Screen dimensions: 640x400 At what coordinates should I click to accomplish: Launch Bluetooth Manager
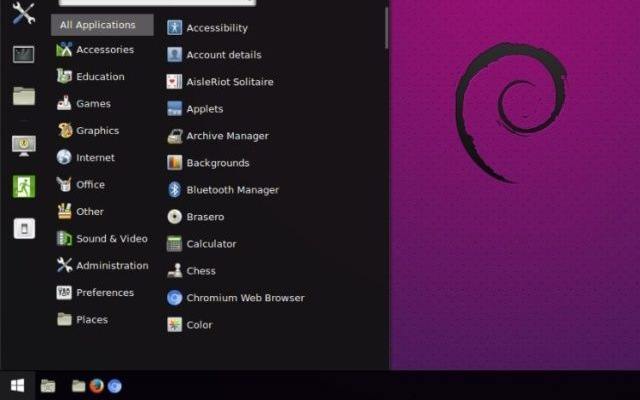pyautogui.click(x=223, y=190)
